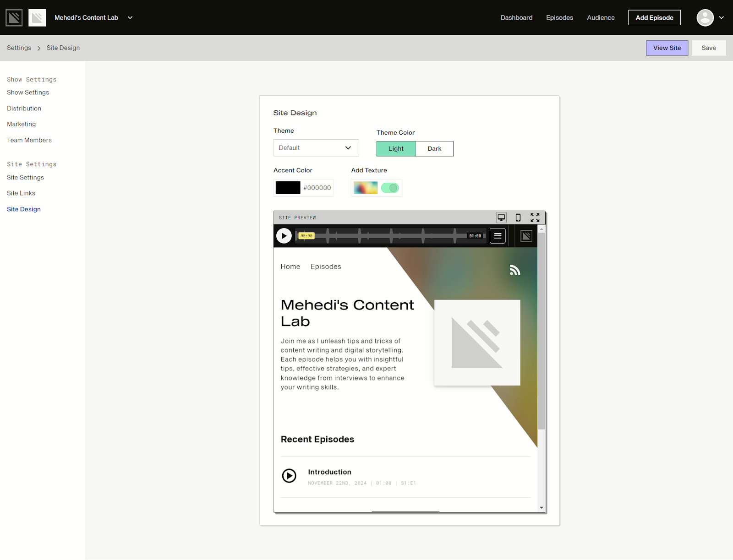733x560 pixels.
Task: Open the account dropdown chevron
Action: [x=721, y=17]
